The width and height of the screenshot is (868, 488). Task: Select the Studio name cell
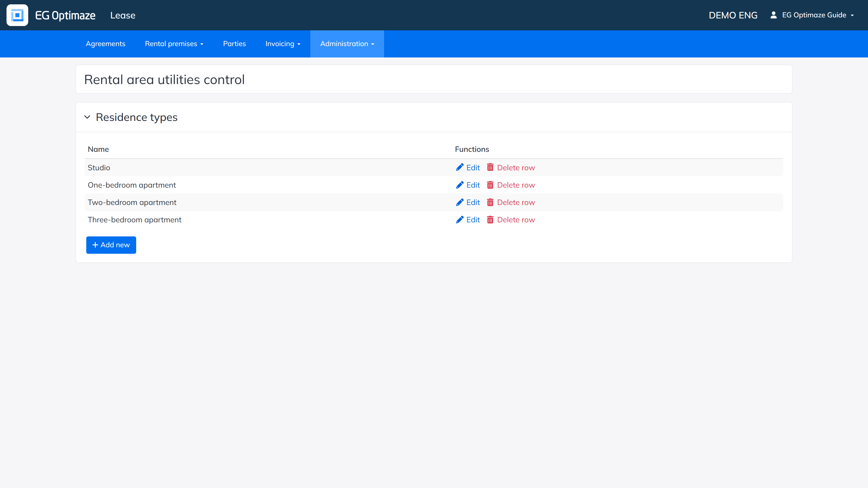pyautogui.click(x=99, y=167)
